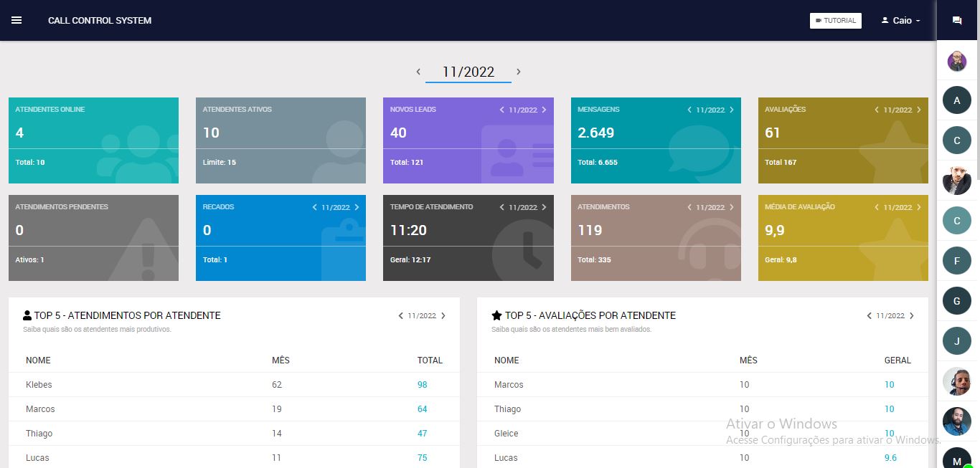This screenshot has width=980, height=468.
Task: Advance main date selector to next month
Action: coord(519,72)
